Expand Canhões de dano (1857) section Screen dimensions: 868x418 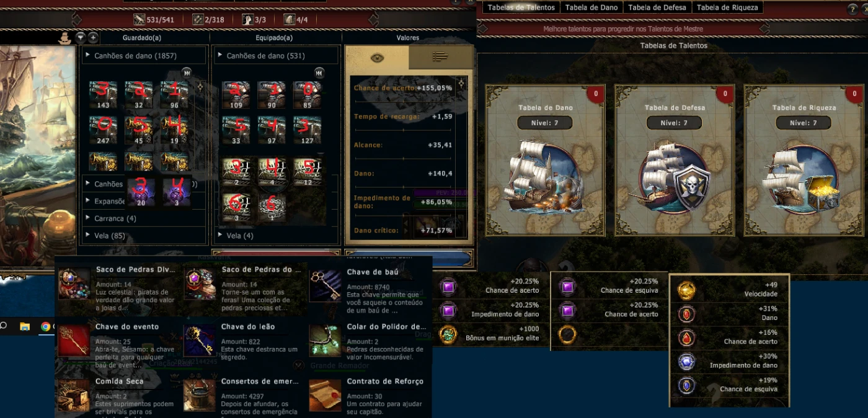tap(144, 55)
